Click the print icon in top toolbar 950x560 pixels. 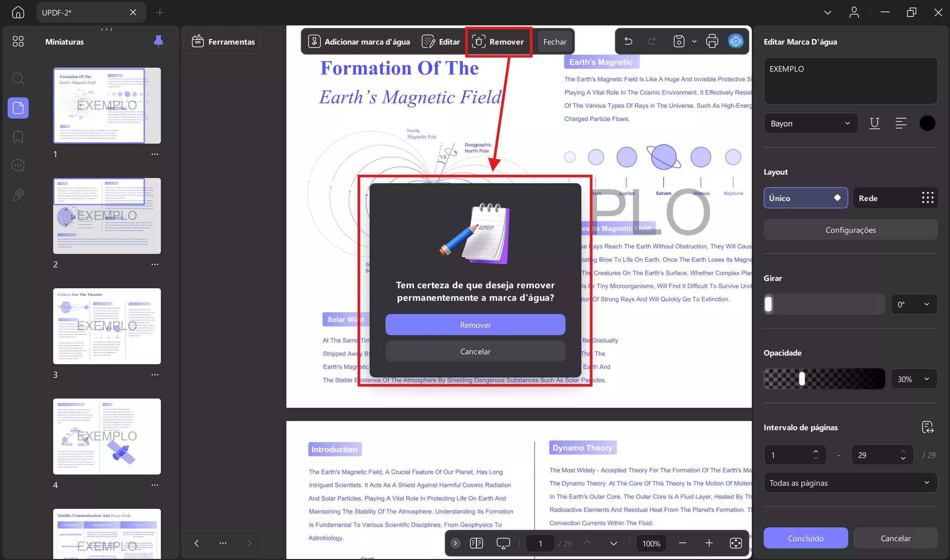click(712, 41)
